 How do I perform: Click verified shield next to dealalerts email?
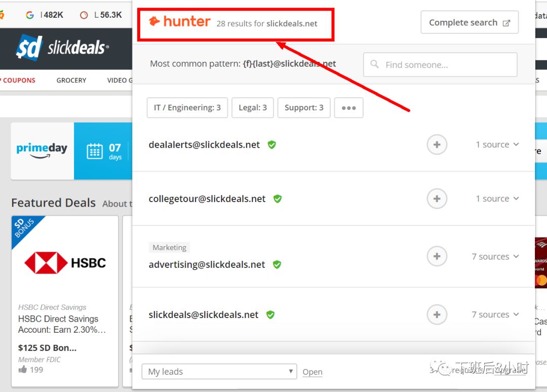[272, 145]
